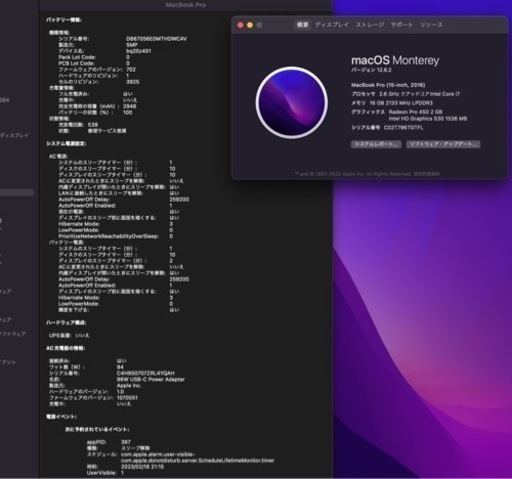Open the ストレージ tab
512x479 pixels.
pyautogui.click(x=370, y=25)
